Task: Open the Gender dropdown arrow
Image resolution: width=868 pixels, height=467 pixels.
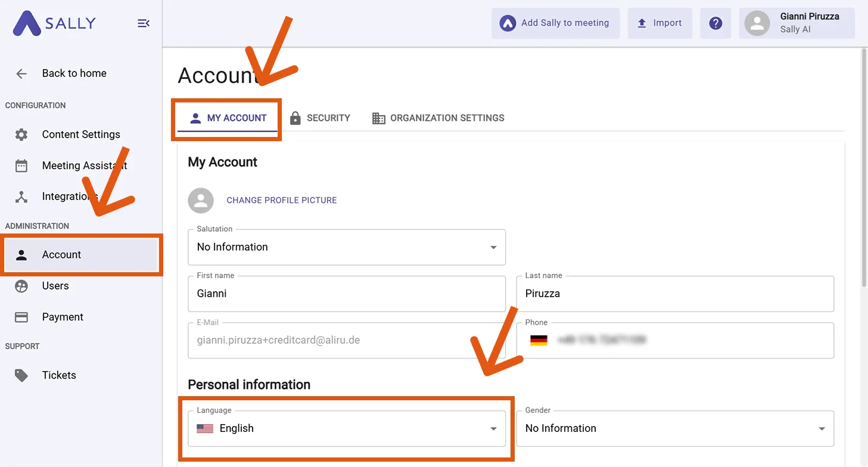Action: (822, 429)
